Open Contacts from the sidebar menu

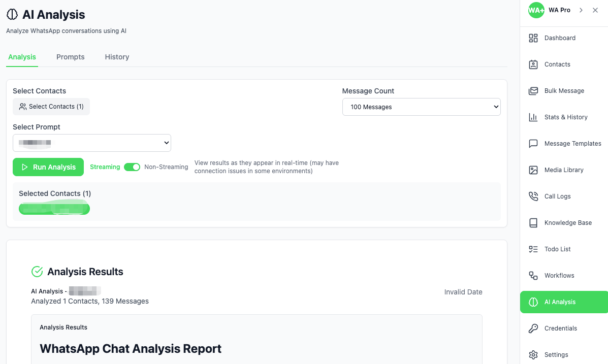click(x=564, y=64)
